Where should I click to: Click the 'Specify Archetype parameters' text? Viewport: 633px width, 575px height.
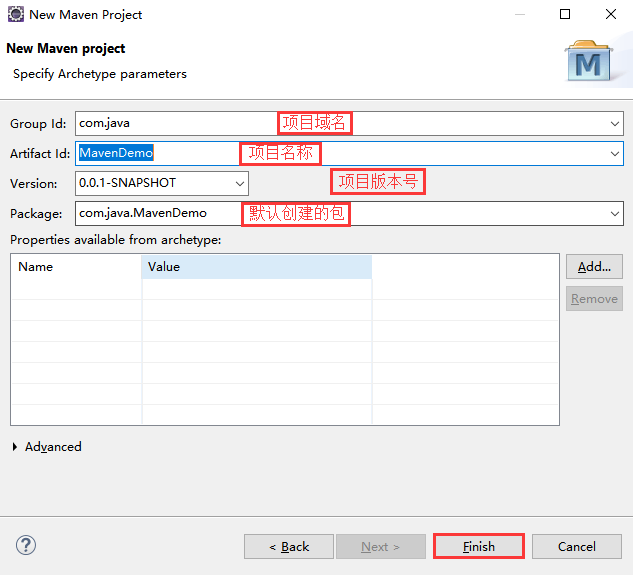pos(100,74)
